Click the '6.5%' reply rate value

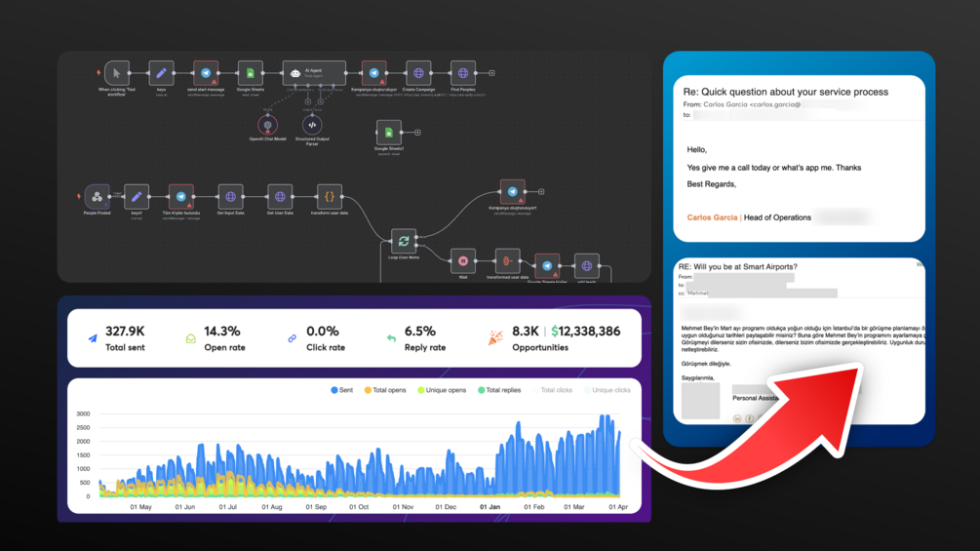pyautogui.click(x=420, y=332)
